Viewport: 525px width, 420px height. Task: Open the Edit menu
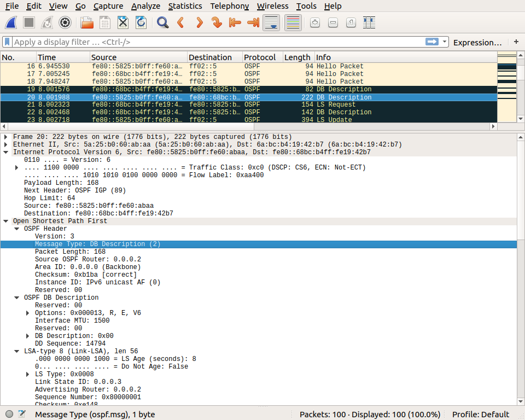coord(34,6)
